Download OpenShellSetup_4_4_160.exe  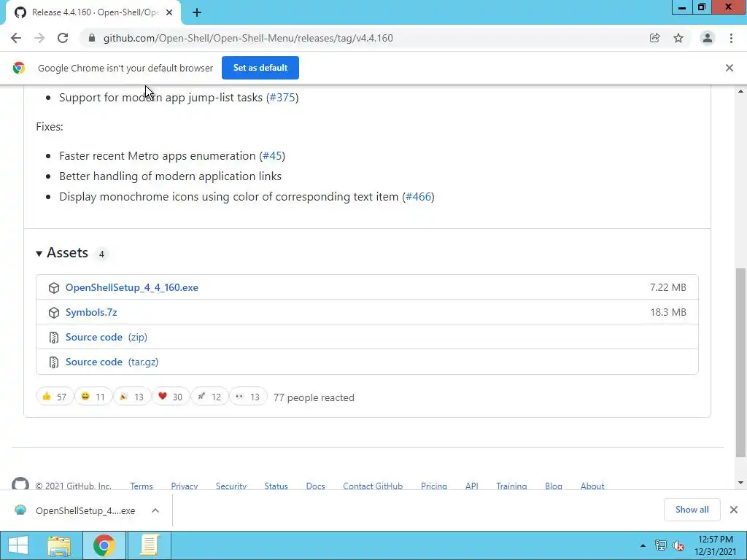(x=132, y=287)
